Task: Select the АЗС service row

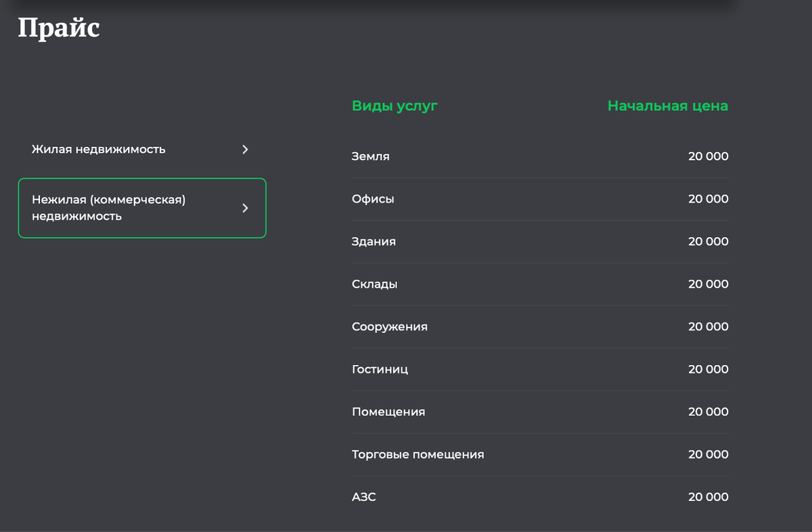Action: click(x=364, y=497)
